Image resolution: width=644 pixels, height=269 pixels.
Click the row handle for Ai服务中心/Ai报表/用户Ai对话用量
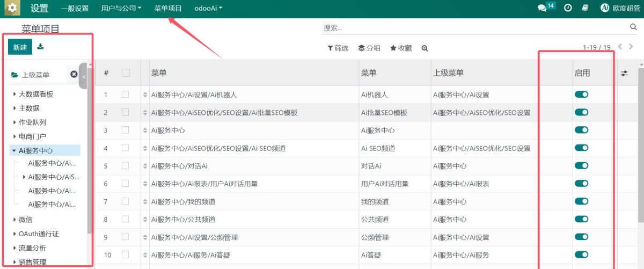point(144,184)
